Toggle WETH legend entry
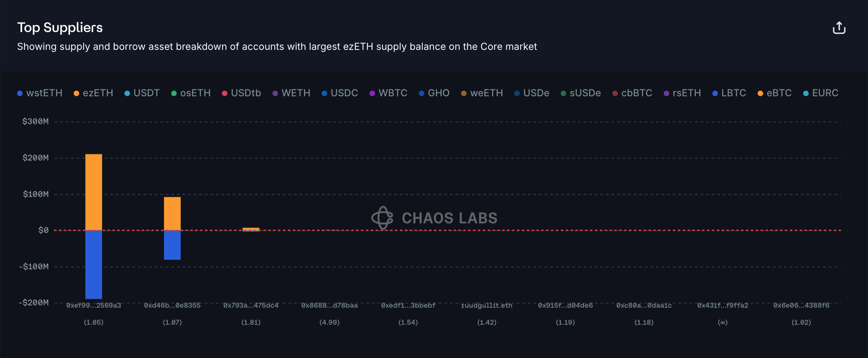 291,93
